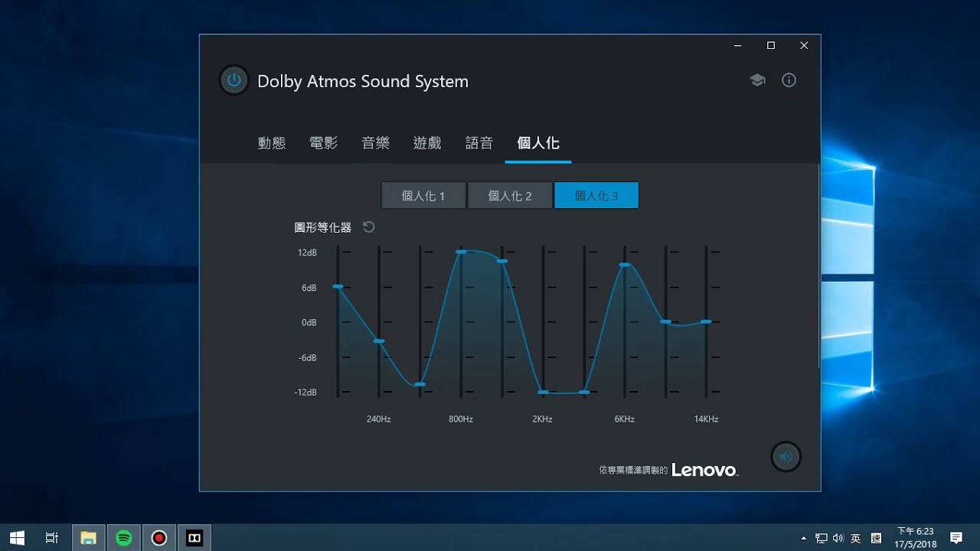This screenshot has width=980, height=551.
Task: Select the 個人化 1 preset
Action: (423, 195)
